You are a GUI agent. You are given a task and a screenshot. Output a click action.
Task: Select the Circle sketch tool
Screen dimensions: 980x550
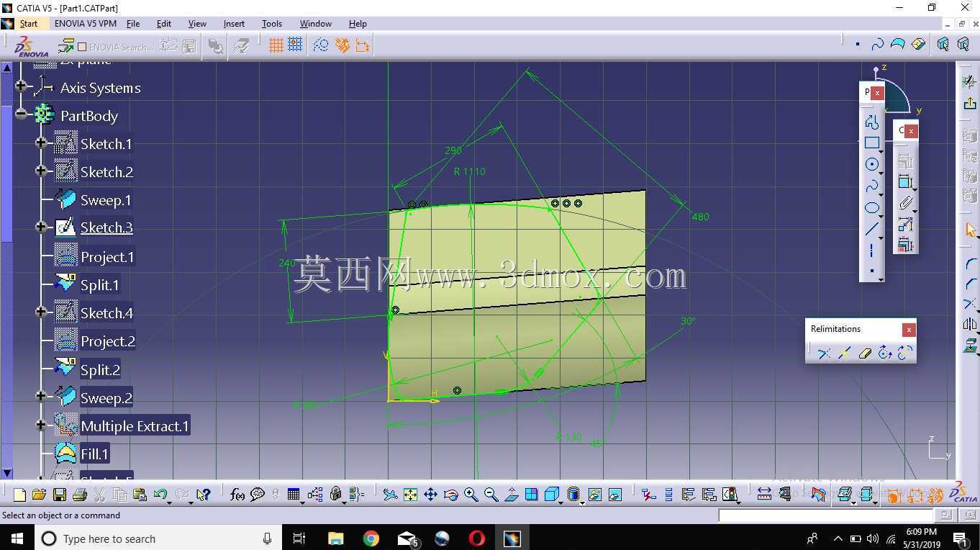point(871,164)
